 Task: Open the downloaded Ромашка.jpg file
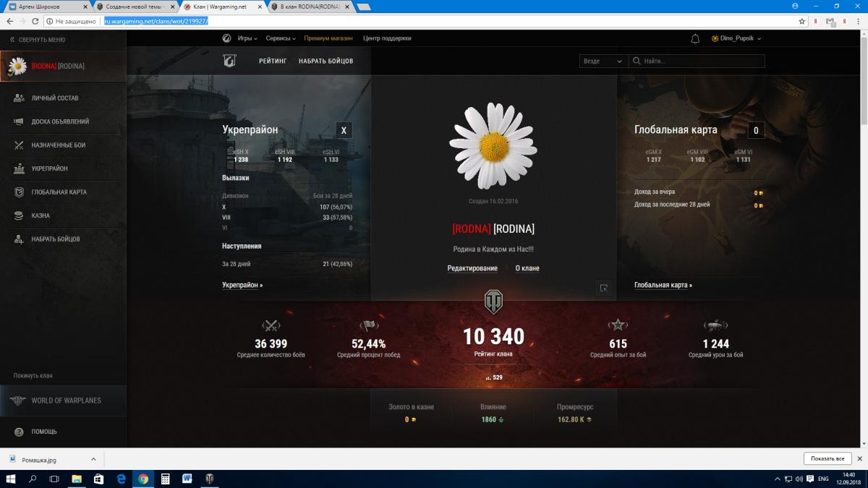pyautogui.click(x=40, y=459)
